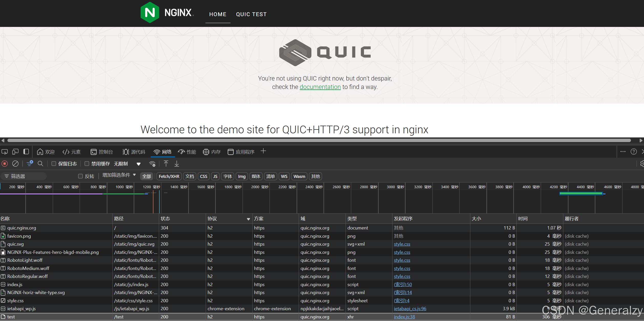Image resolution: width=644 pixels, height=321 pixels.
Task: Check the 反转 filter checkbox
Action: point(80,176)
